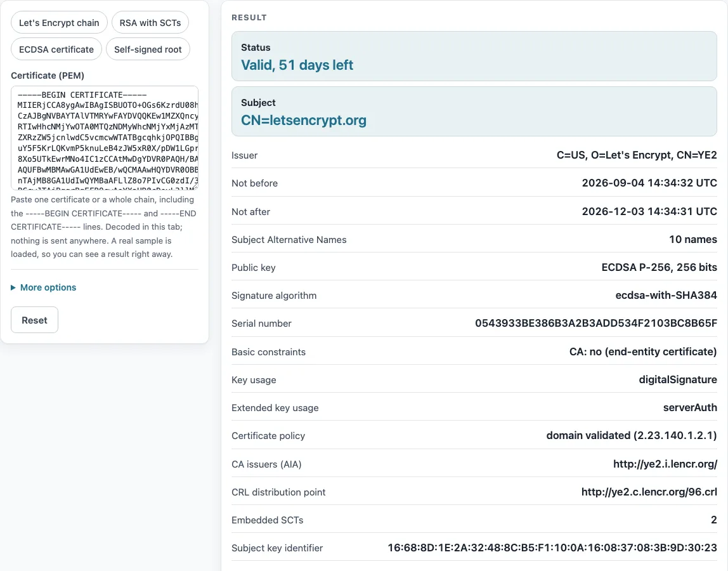
Task: Click the Embedded SCTs count 2
Action: [x=713, y=520]
